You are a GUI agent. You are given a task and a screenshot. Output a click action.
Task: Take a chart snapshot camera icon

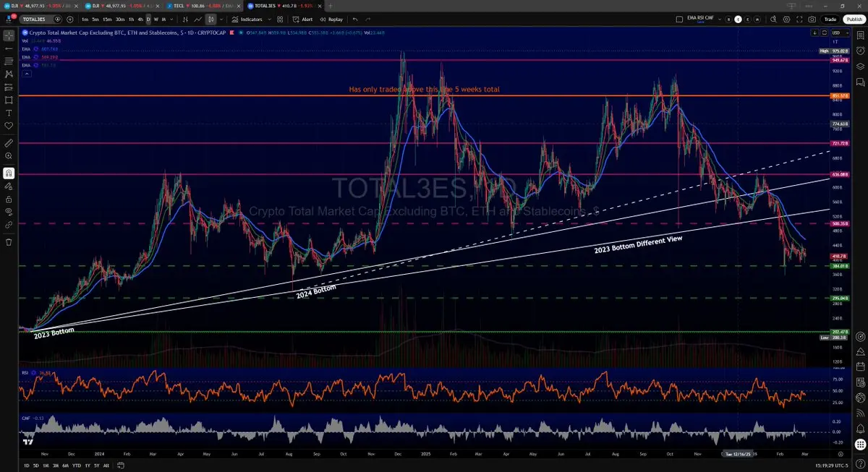(812, 20)
